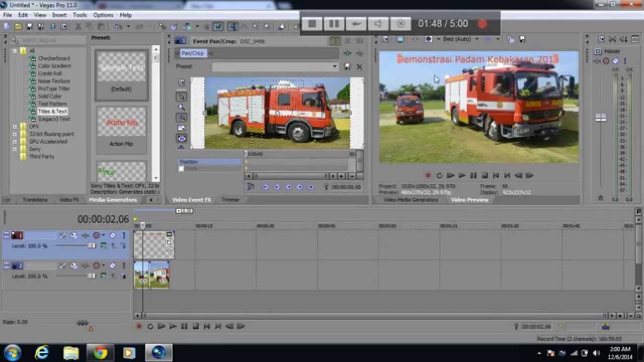Image resolution: width=644 pixels, height=362 pixels.
Task: Open Google Chrome from the taskbar
Action: tap(100, 353)
